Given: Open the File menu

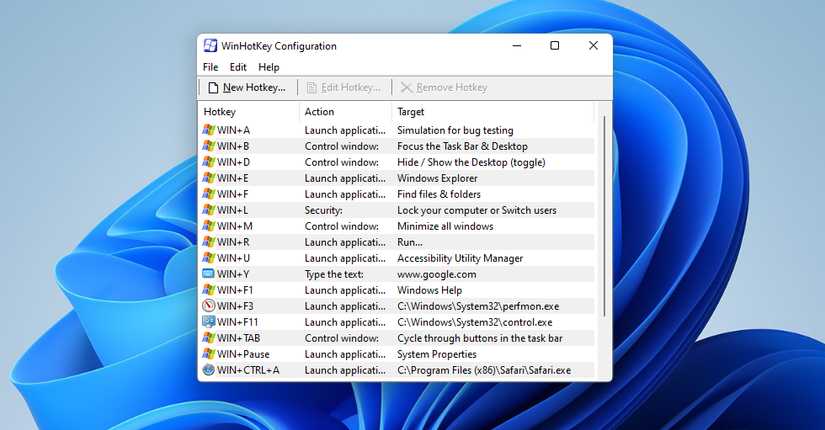Looking at the screenshot, I should click(x=210, y=67).
